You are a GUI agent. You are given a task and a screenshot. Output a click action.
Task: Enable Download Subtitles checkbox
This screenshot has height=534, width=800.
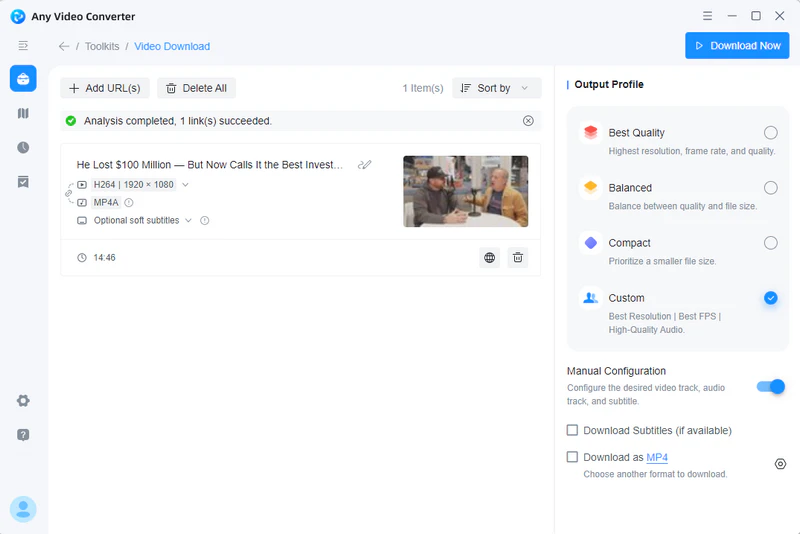click(x=573, y=430)
